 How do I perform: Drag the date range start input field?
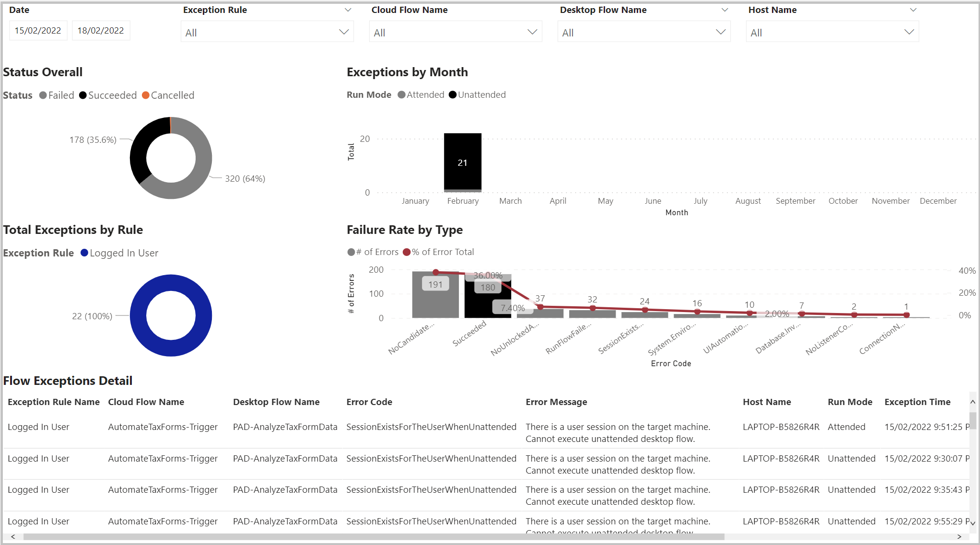click(37, 31)
